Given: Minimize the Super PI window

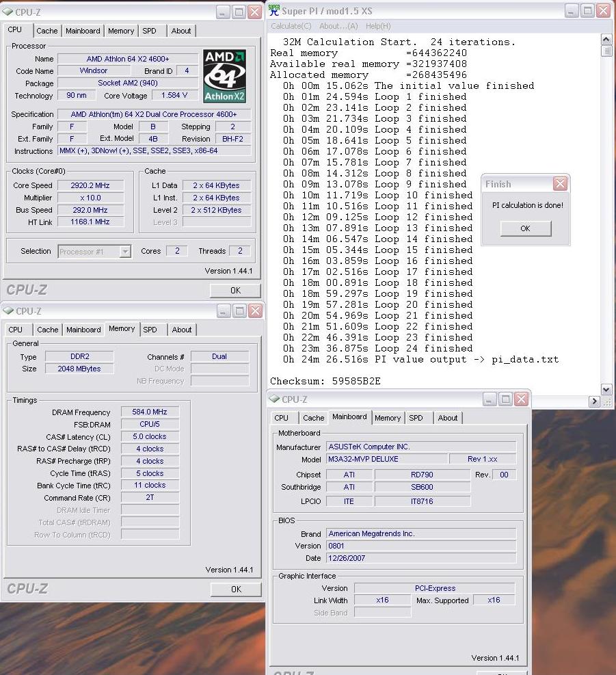Looking at the screenshot, I should pos(572,11).
